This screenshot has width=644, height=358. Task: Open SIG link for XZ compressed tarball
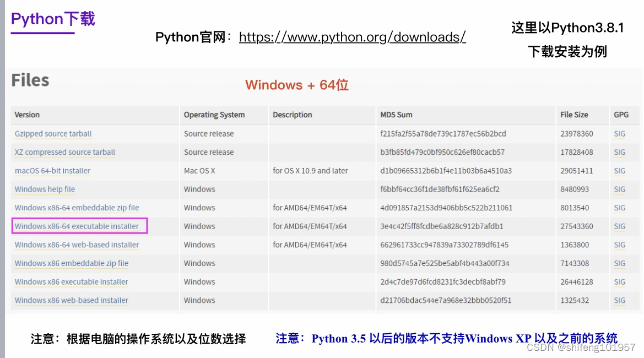click(x=619, y=153)
